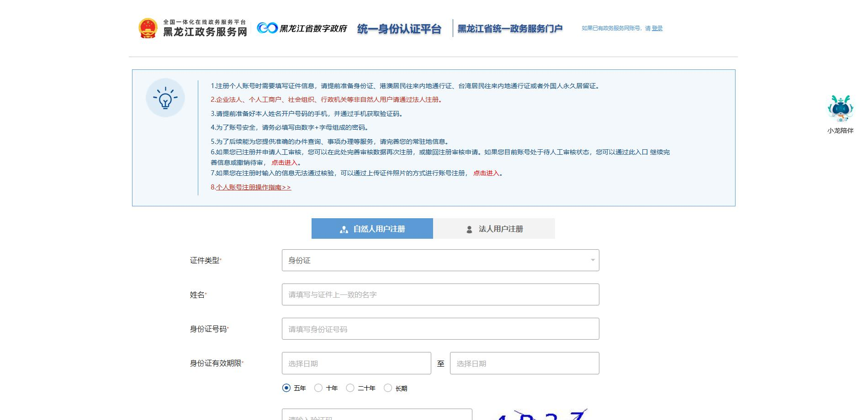Click the 登录 link in header
Screen dimensions: 868x420
pyautogui.click(x=657, y=28)
